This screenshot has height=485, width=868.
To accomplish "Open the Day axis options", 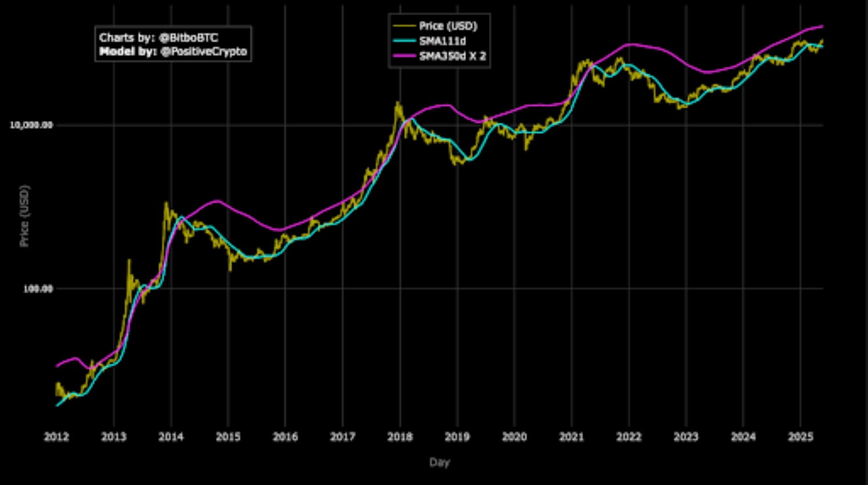I will pos(440,463).
